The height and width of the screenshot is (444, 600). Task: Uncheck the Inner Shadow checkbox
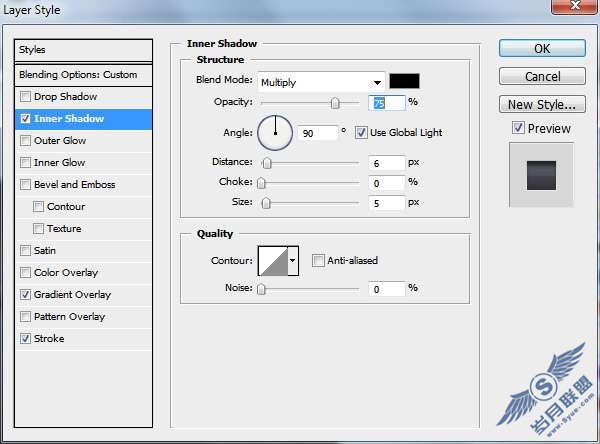pyautogui.click(x=25, y=119)
